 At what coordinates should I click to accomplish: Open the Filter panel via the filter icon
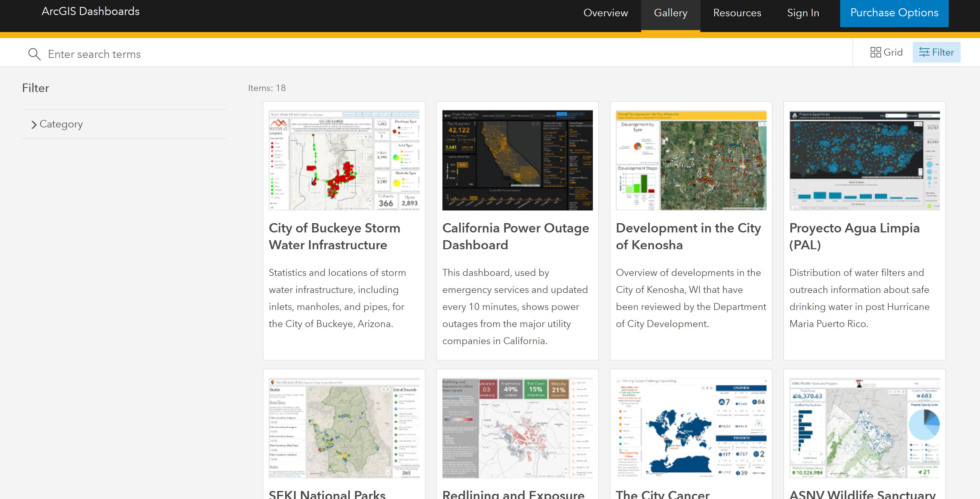coord(936,52)
